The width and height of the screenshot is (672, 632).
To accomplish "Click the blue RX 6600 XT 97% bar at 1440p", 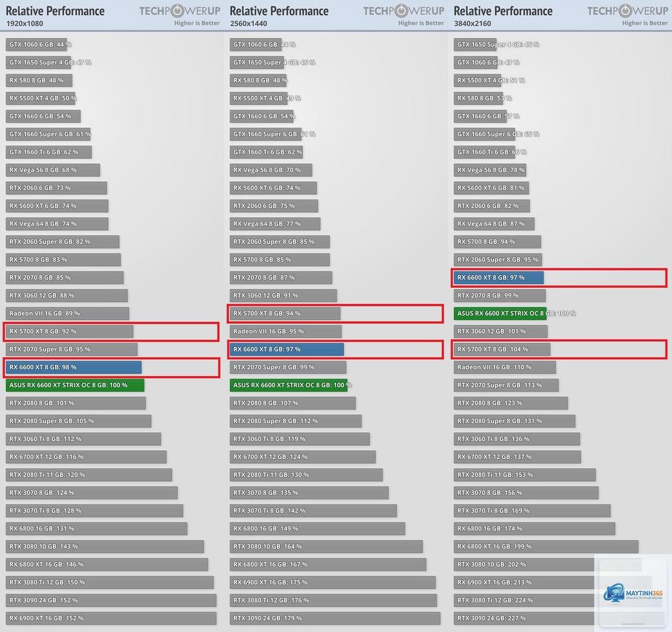I will click(287, 349).
